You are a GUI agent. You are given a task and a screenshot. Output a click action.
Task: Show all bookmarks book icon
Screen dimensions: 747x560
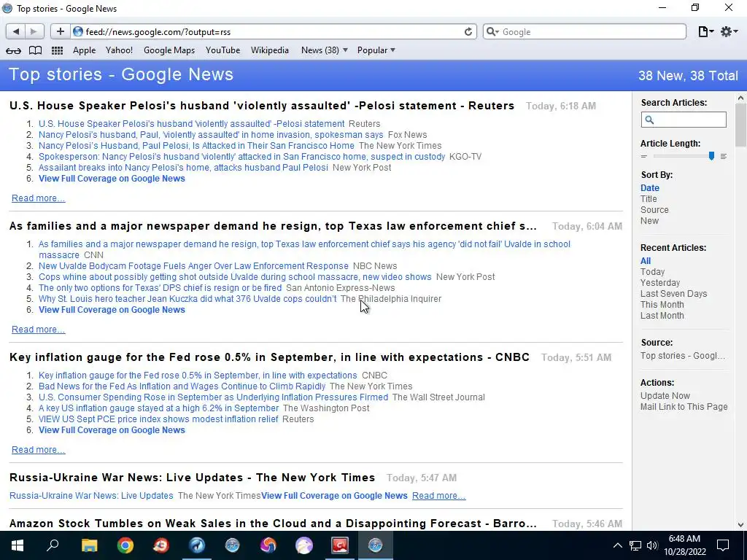[x=35, y=50]
